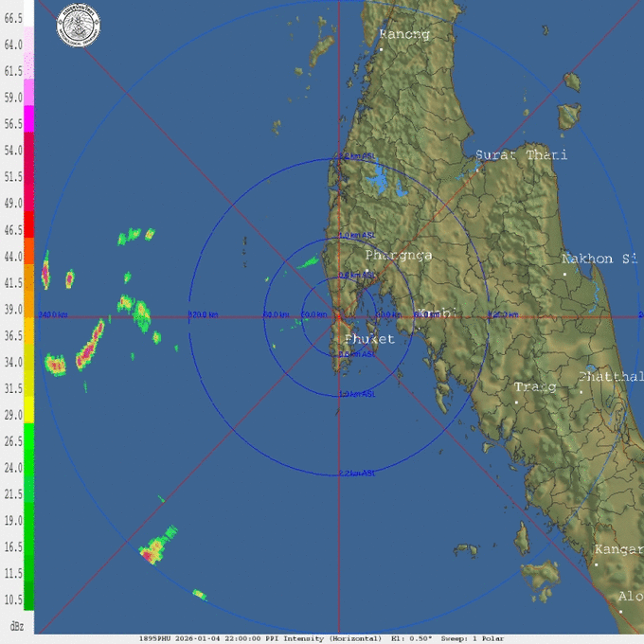Viewport: 644px width, 644px height.
Task: Click the 39.0 legend value
Action: click(x=13, y=310)
